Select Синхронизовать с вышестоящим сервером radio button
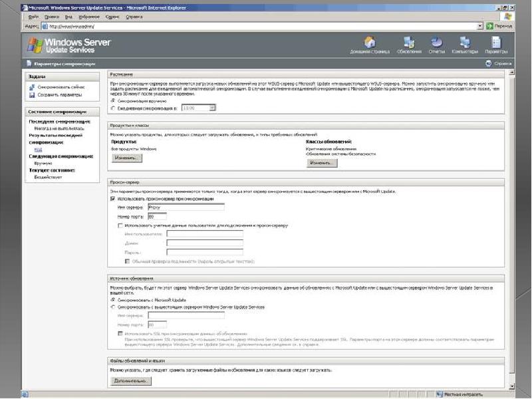Viewport: 532px width, 399px height. [x=113, y=307]
